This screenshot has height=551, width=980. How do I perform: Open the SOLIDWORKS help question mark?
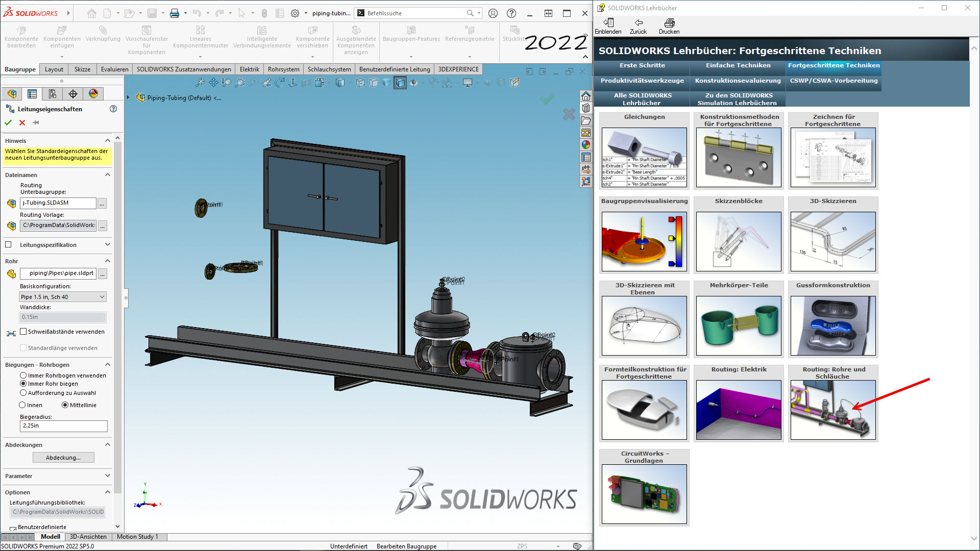click(x=511, y=13)
